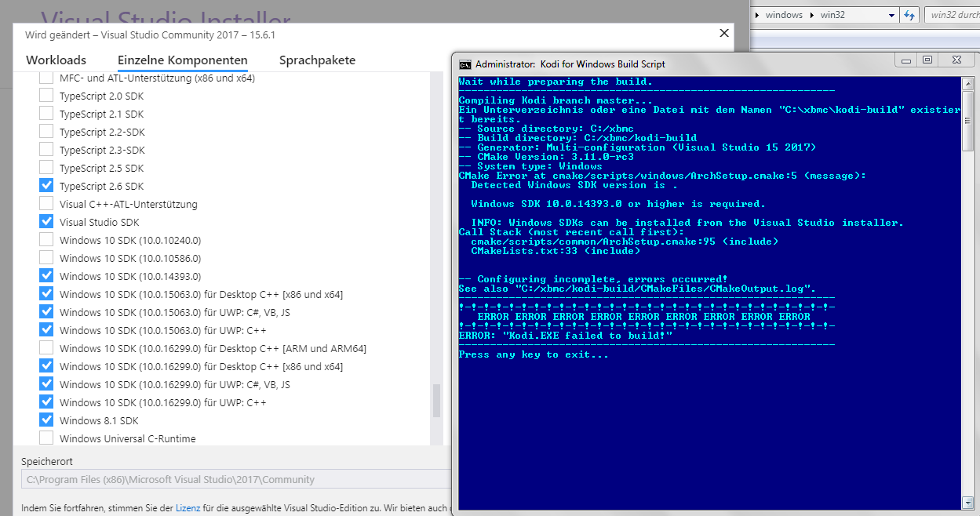
Task: Uncheck SDK 10.0.15063.0 für UWP: C++
Action: click(46, 330)
